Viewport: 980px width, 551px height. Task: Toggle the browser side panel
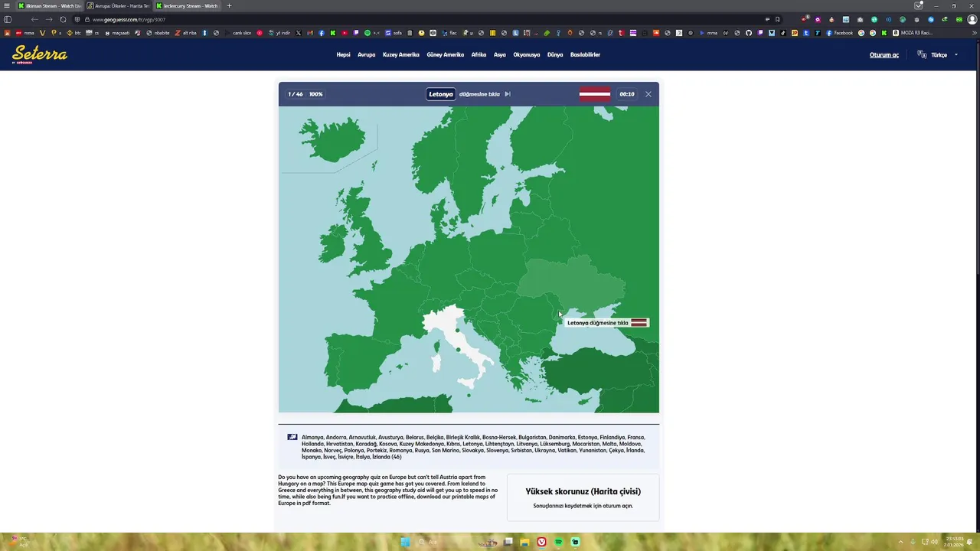pyautogui.click(x=8, y=19)
